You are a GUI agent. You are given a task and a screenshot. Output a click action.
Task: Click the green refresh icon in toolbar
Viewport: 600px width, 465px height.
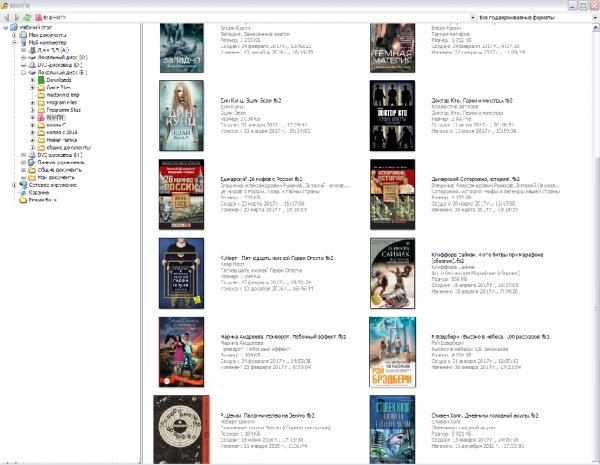pyautogui.click(x=27, y=18)
